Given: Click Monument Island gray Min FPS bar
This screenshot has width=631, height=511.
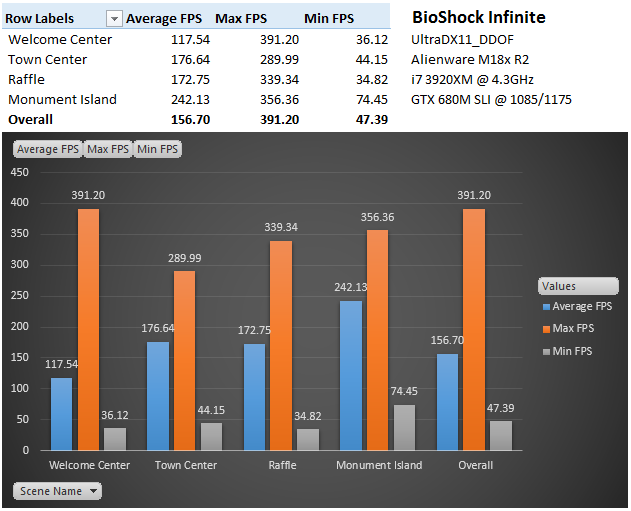Looking at the screenshot, I should point(404,427).
